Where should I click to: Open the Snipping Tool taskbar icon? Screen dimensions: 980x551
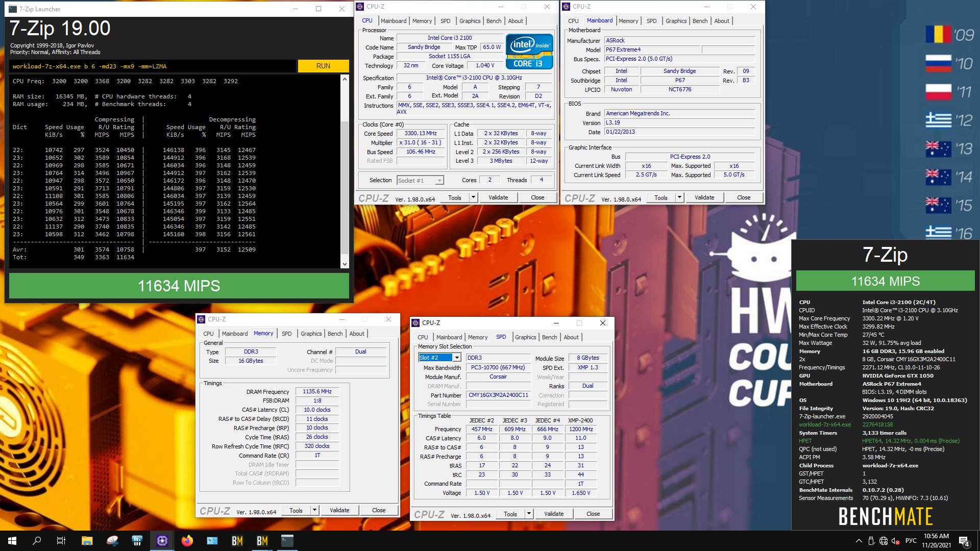click(112, 541)
